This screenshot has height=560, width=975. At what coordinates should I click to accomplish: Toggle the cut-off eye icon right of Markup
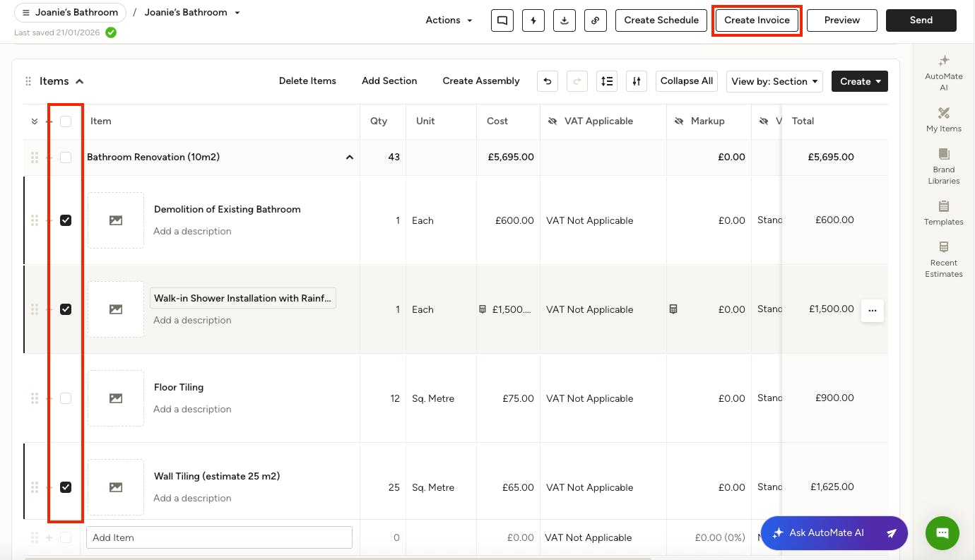(764, 121)
